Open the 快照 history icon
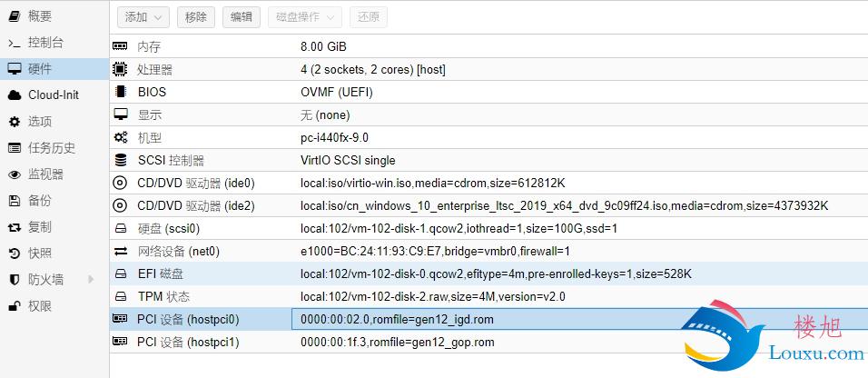The width and height of the screenshot is (868, 378). pyautogui.click(x=15, y=254)
